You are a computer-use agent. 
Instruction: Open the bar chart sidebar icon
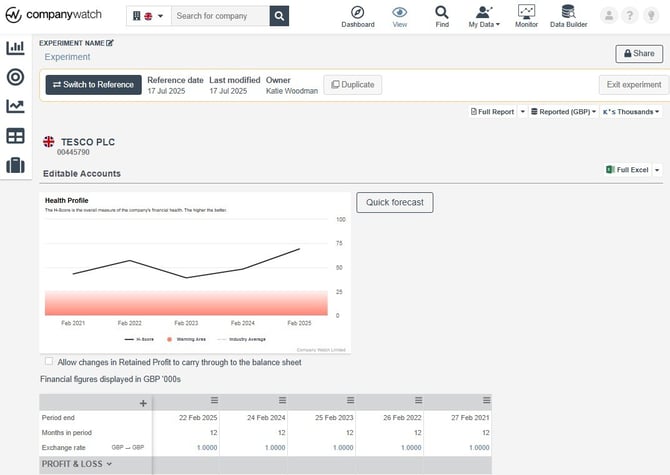[x=15, y=47]
